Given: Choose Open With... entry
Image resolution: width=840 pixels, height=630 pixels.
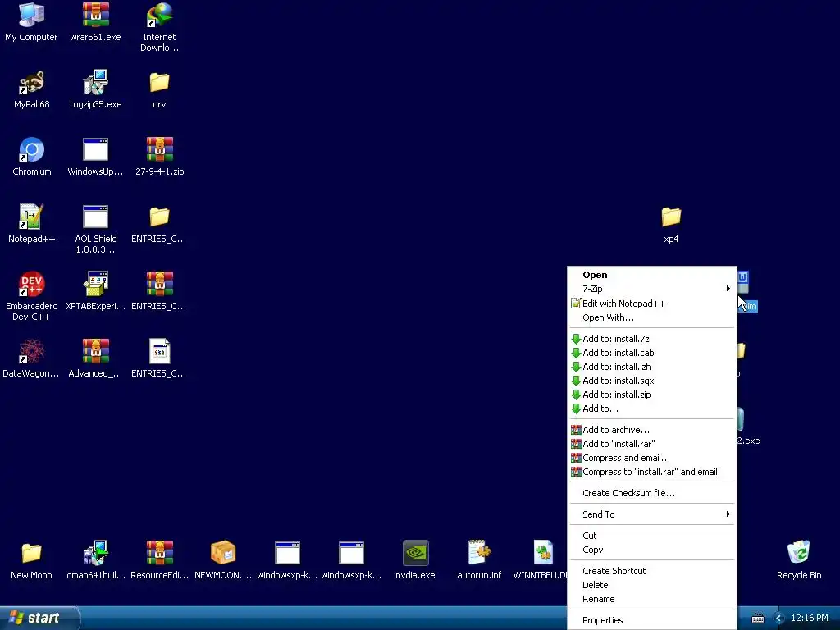Looking at the screenshot, I should pos(652,317).
